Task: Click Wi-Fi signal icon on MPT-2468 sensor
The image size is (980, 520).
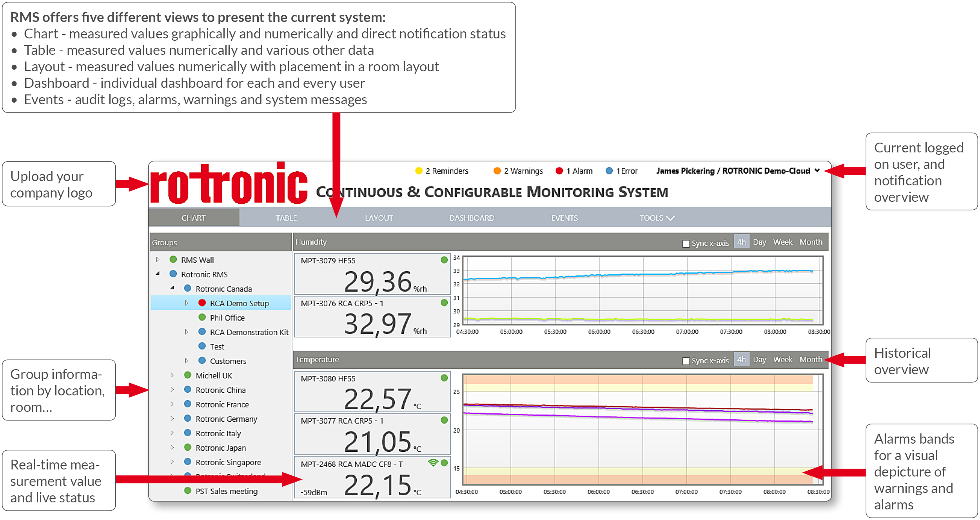Action: pyautogui.click(x=433, y=463)
